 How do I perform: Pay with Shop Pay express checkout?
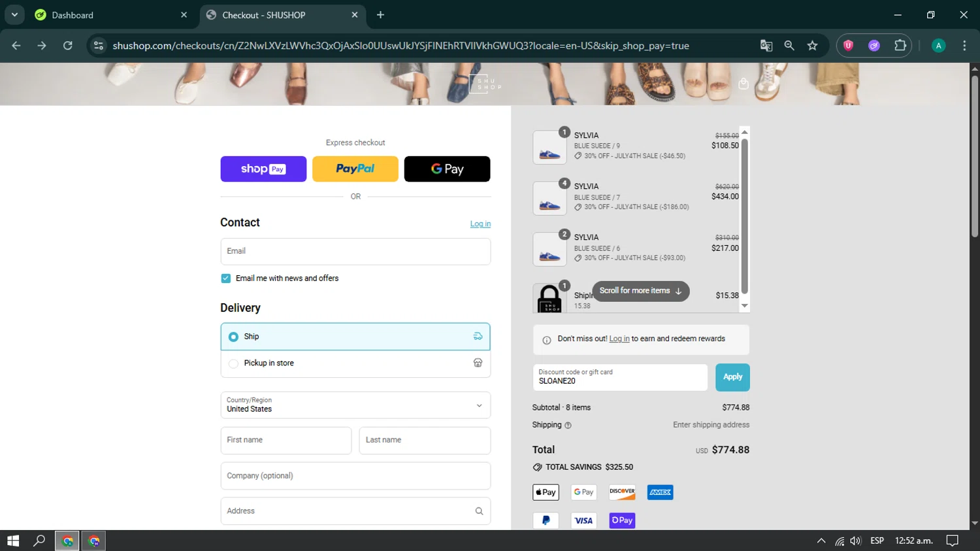[x=263, y=169]
